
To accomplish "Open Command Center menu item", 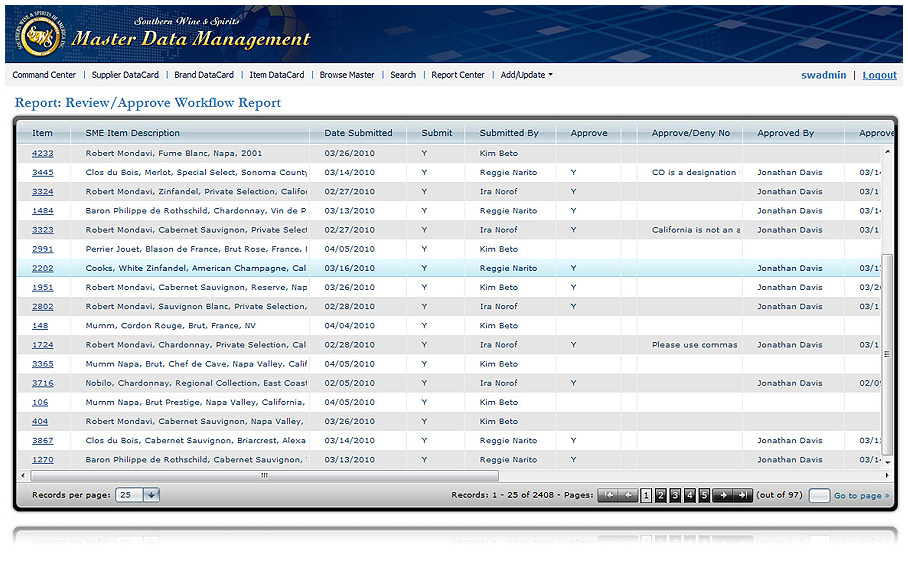I will [x=44, y=75].
